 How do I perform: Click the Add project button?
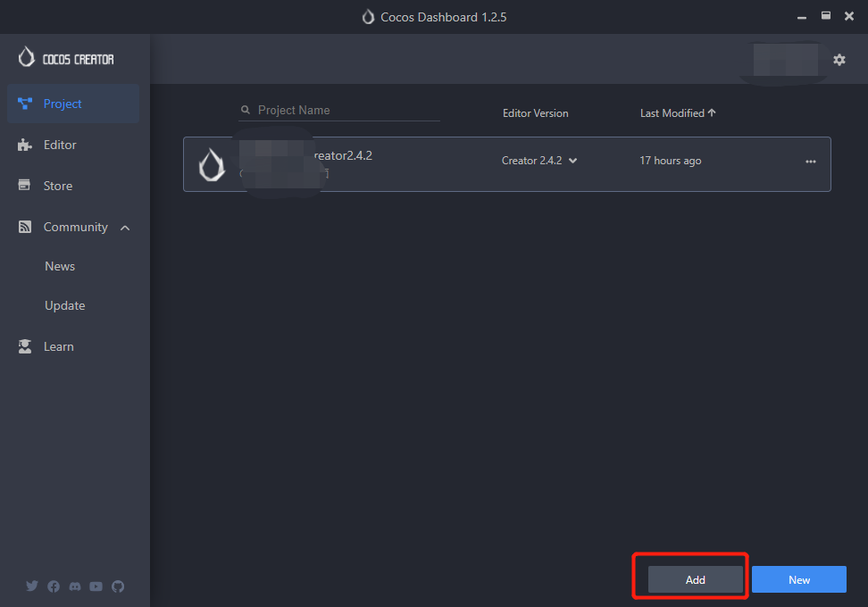pos(696,579)
